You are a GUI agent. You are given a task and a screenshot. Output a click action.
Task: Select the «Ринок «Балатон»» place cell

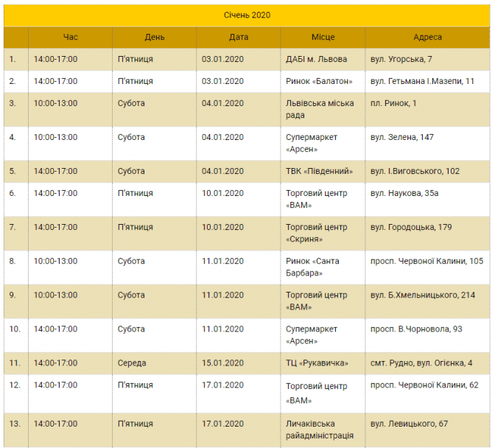(x=319, y=81)
